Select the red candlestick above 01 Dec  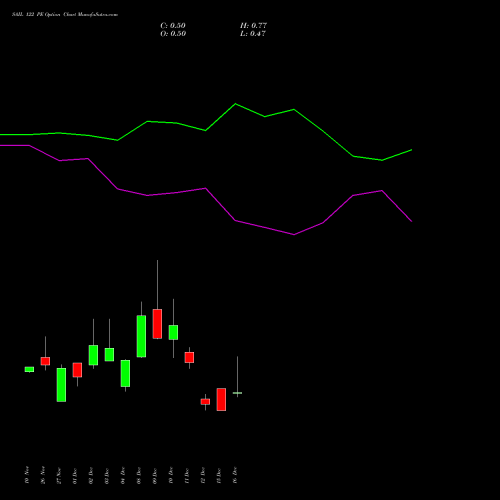(x=77, y=370)
